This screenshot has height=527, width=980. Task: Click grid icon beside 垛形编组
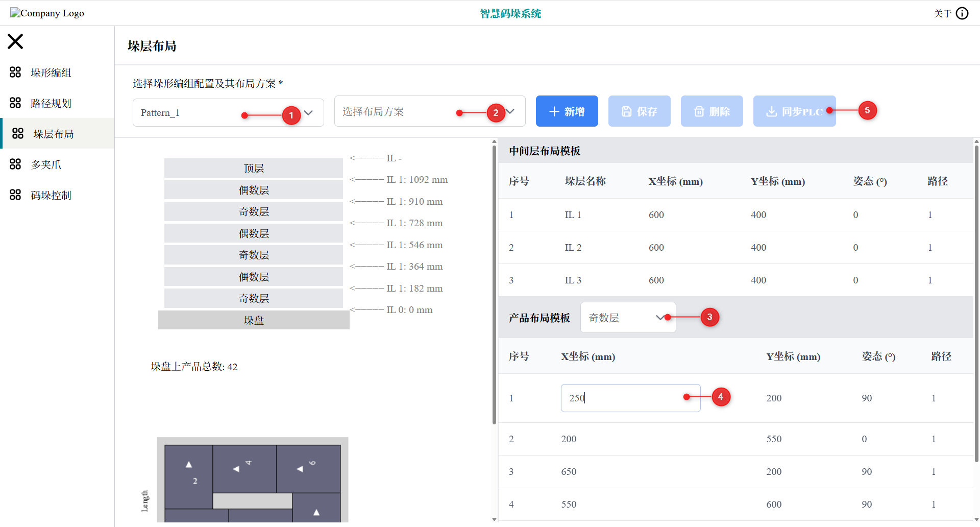[x=15, y=72]
